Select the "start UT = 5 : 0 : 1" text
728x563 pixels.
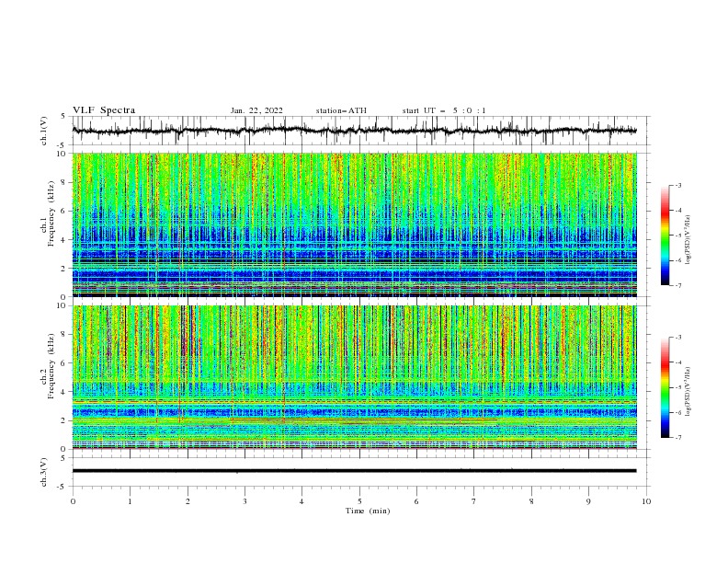click(x=444, y=110)
